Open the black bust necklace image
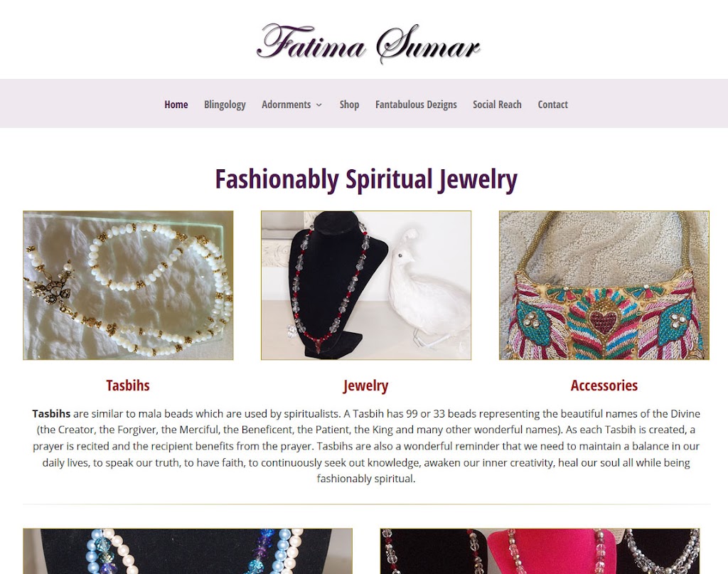This screenshot has width=728, height=574. [x=366, y=285]
